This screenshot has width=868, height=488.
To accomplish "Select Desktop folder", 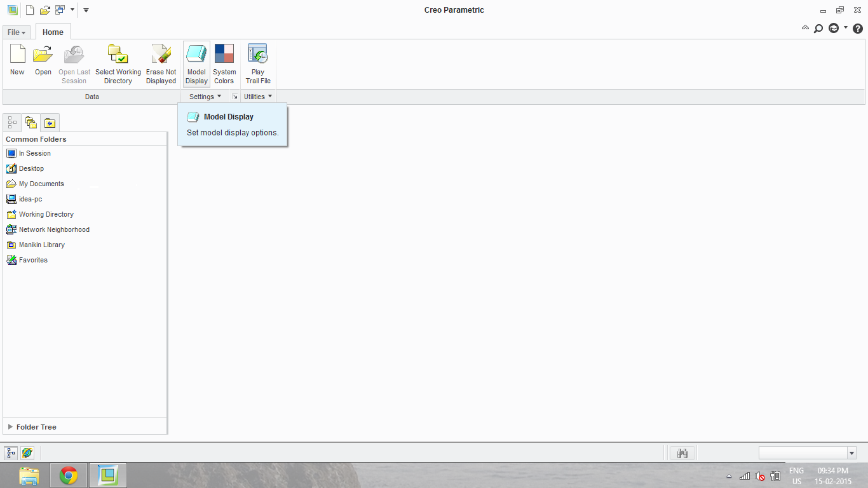I will coord(25,168).
